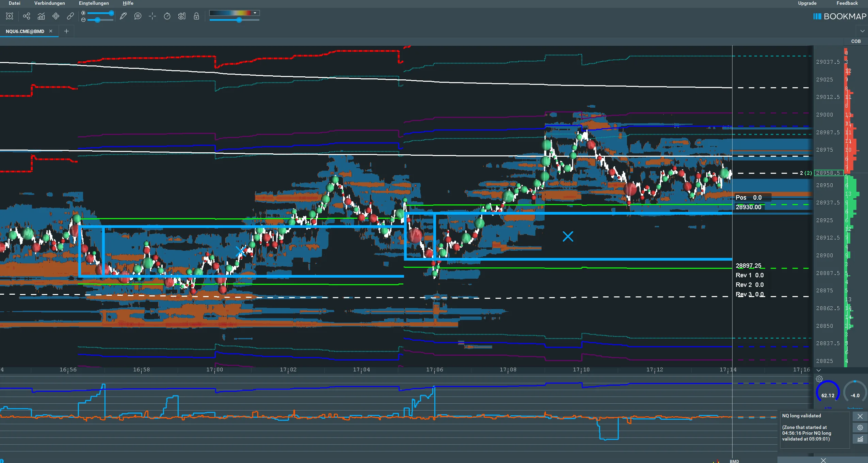Toggle the padlock lock icon
Screen dimensions: 868x463
point(196,16)
